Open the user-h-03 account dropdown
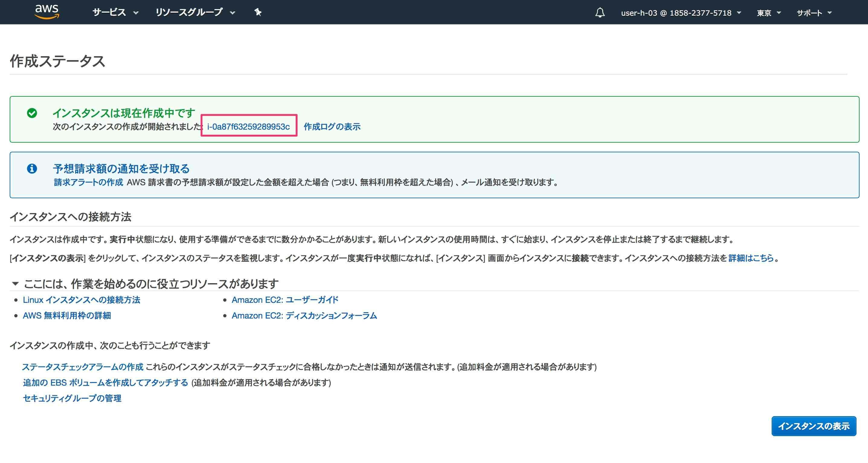Viewport: 868px width, 463px height. [x=681, y=13]
